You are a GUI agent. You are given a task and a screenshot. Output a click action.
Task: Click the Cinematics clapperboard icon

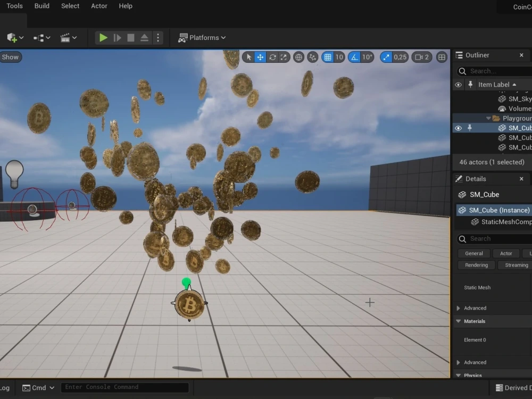tap(65, 37)
